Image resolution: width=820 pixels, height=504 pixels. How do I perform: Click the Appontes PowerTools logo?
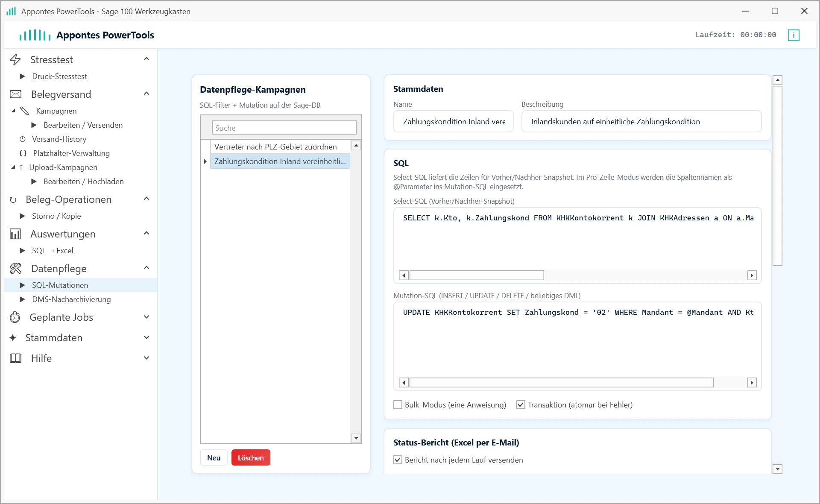click(35, 35)
